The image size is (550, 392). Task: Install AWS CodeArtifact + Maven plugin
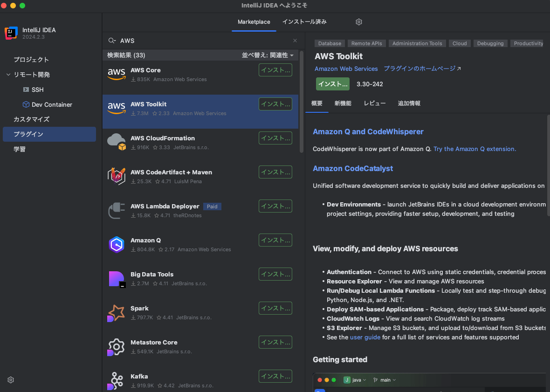[x=275, y=172]
